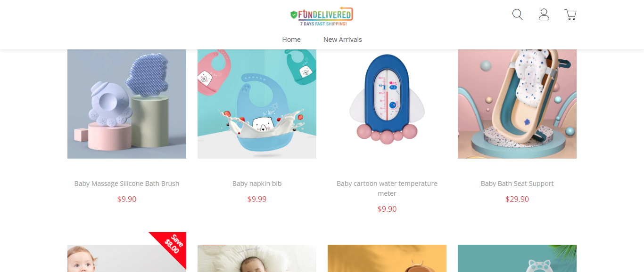
Task: Open Baby cartoon water temperature meter link
Action: pos(387,188)
